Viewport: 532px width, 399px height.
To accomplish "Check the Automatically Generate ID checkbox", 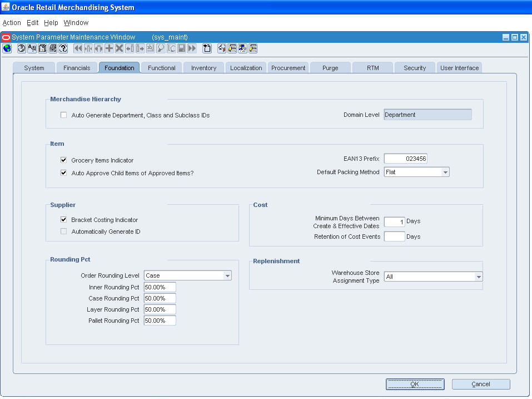I will click(63, 231).
